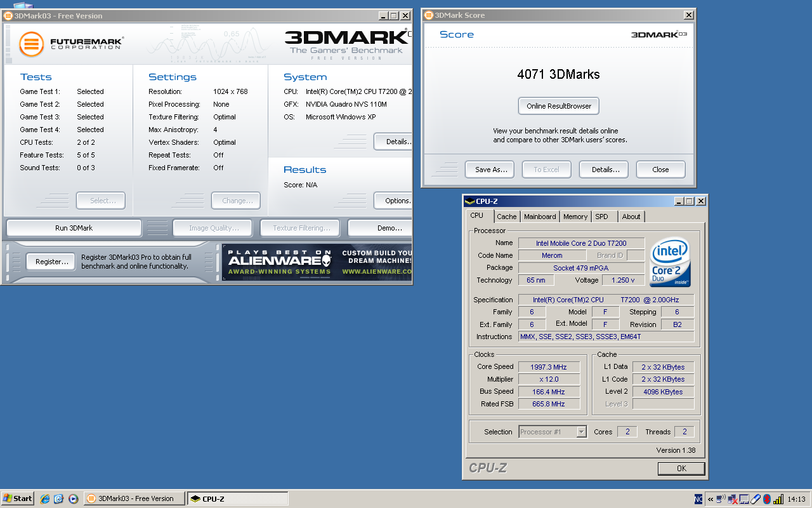The image size is (812, 508).
Task: Click the Intel Core 2 Duo logo
Action: pos(671,262)
